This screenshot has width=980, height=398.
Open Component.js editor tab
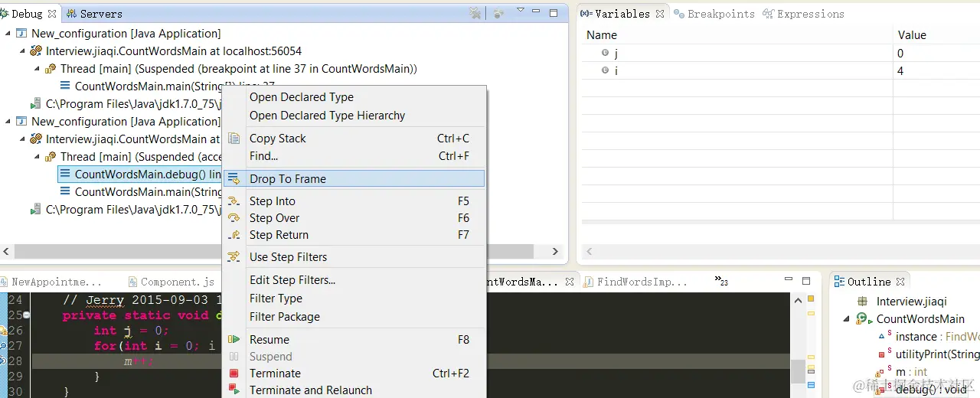(x=171, y=282)
